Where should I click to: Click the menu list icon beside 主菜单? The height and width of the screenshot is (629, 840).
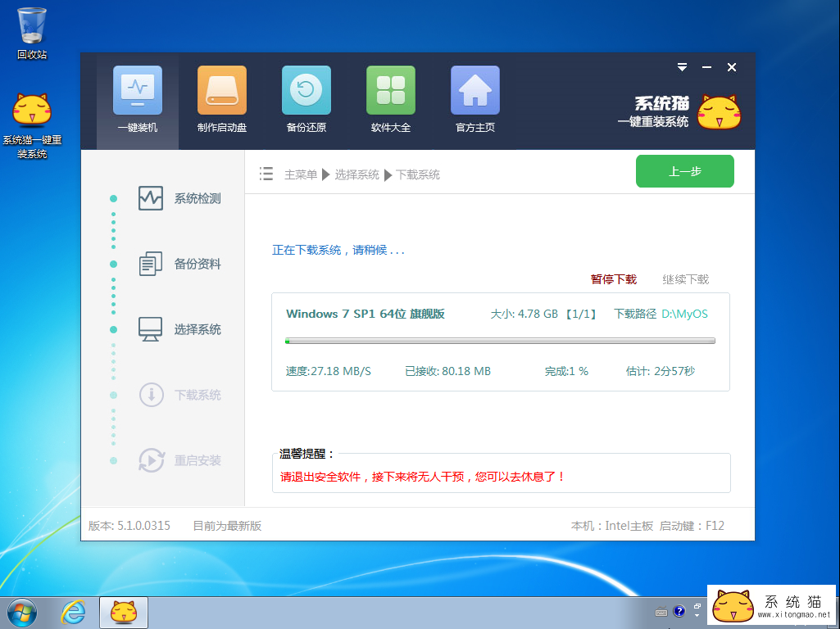(x=266, y=174)
